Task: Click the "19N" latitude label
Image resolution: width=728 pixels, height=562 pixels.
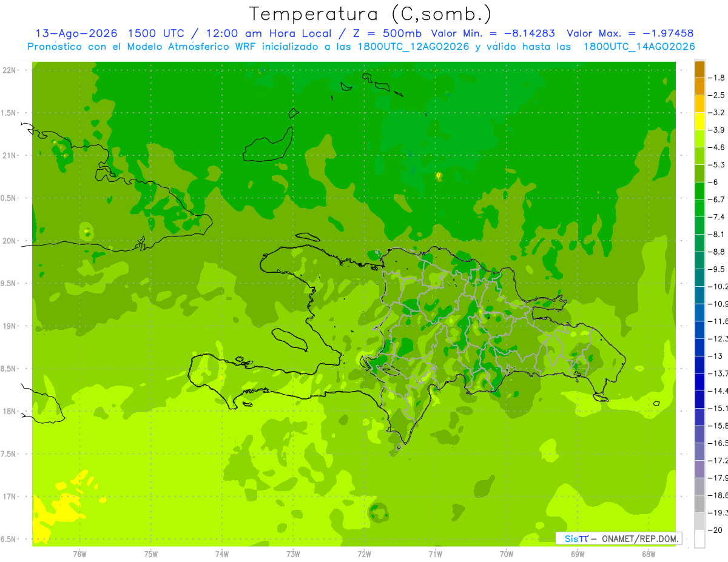Action: coord(10,326)
